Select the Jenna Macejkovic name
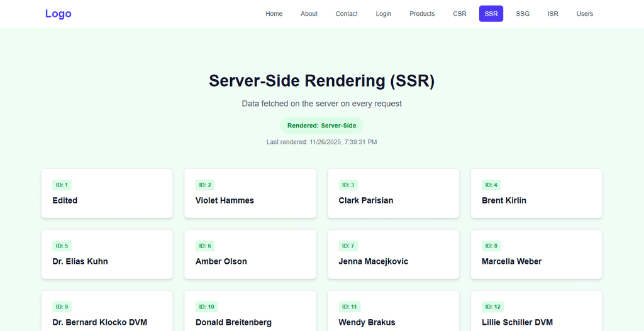 [374, 261]
